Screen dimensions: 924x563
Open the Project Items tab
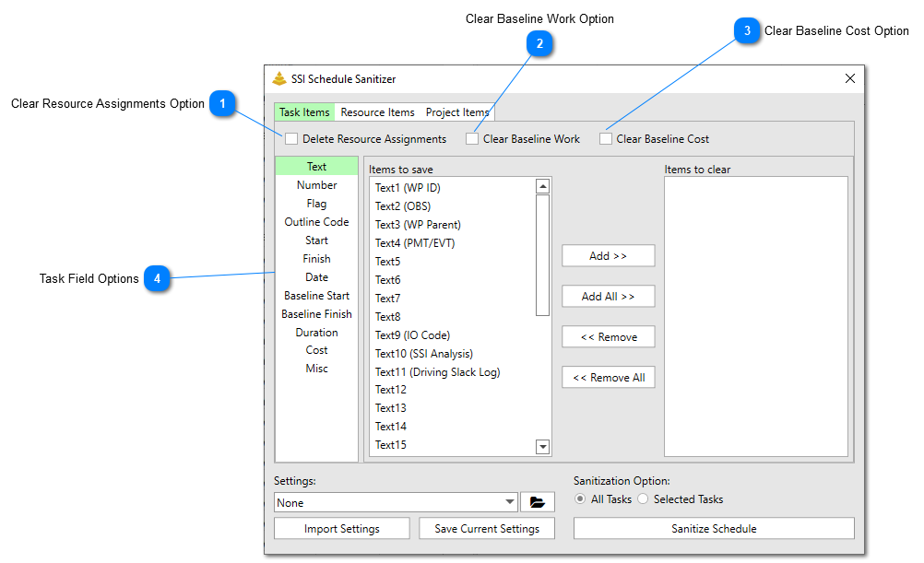coord(457,111)
